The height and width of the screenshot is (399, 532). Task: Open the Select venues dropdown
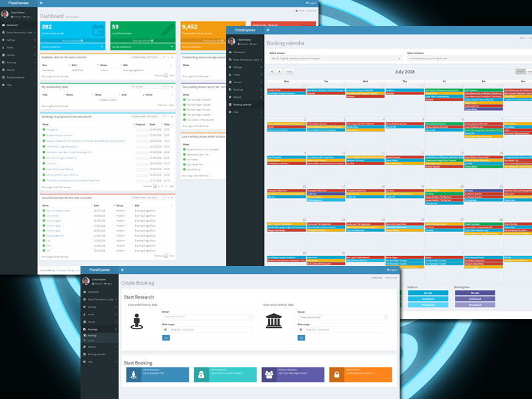336,59
